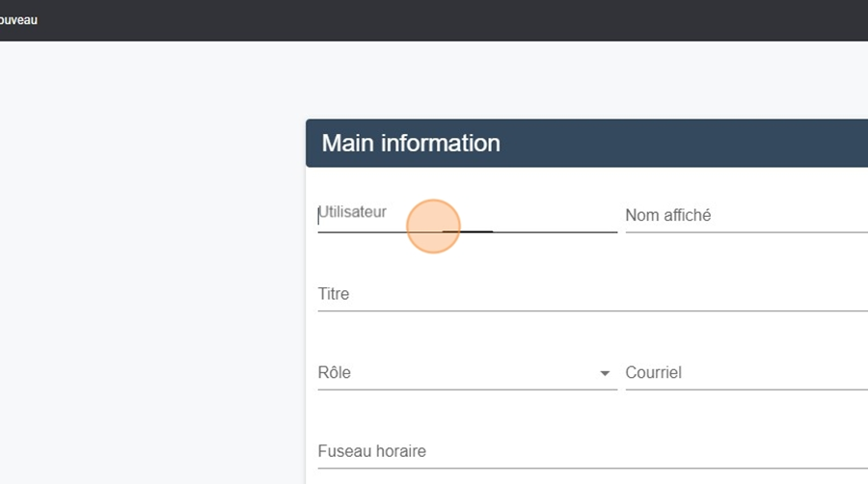
Task: Click the Courriel placeholder label
Action: click(x=653, y=372)
